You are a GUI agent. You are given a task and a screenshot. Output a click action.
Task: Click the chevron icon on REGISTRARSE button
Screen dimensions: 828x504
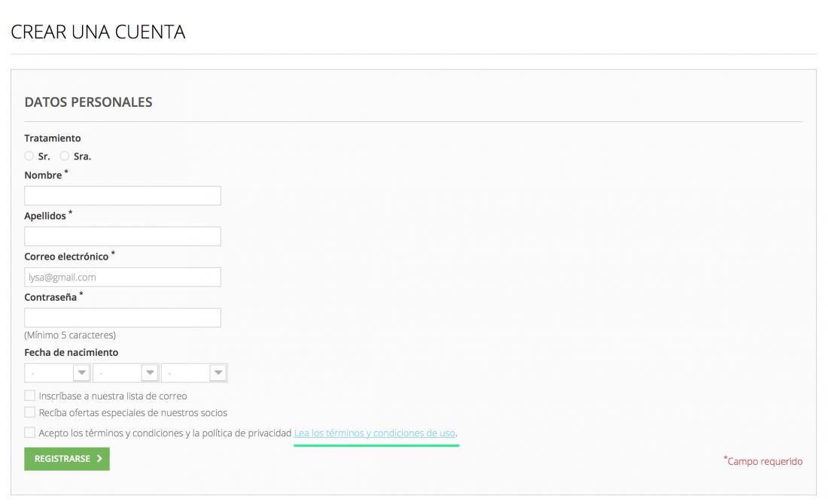click(99, 459)
